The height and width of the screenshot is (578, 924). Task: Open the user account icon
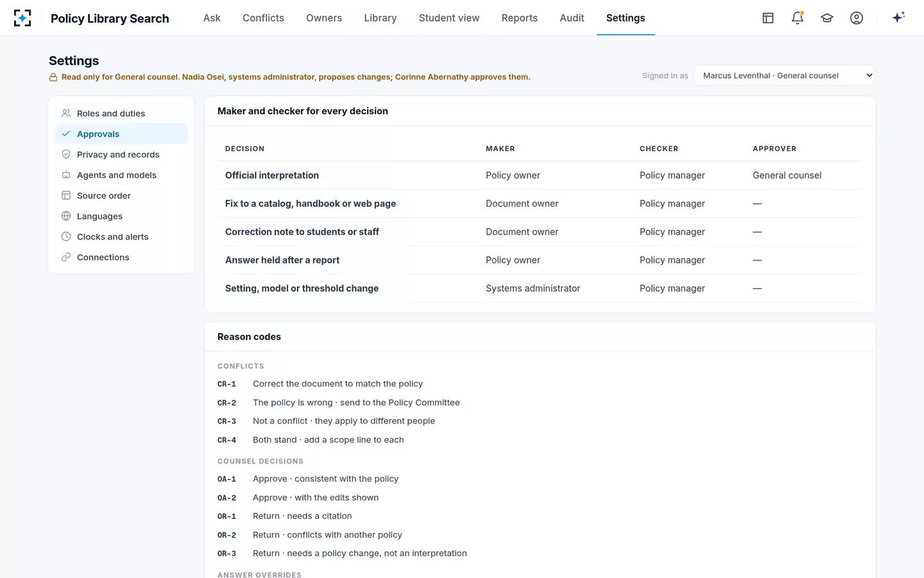[857, 18]
